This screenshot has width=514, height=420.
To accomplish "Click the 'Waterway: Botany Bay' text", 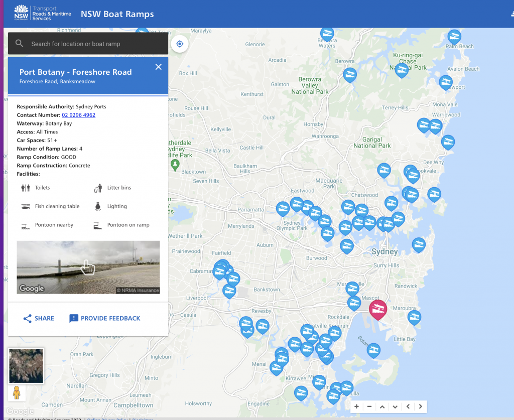I will [x=44, y=123].
